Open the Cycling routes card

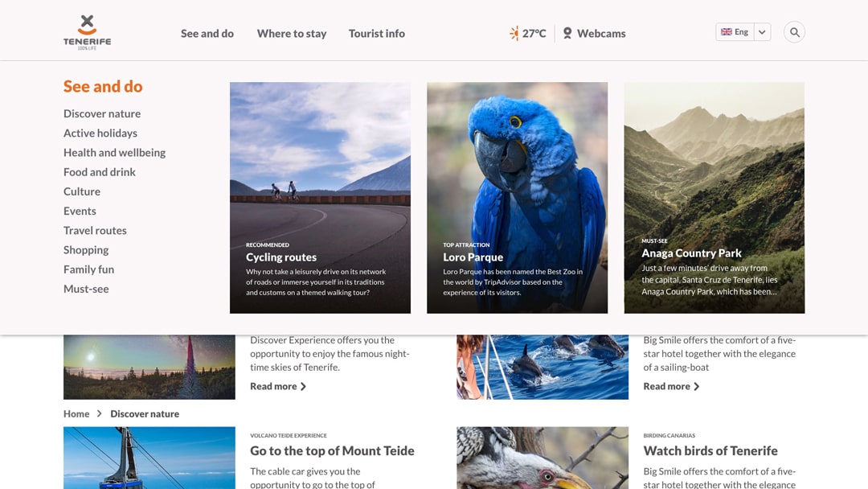(320, 198)
